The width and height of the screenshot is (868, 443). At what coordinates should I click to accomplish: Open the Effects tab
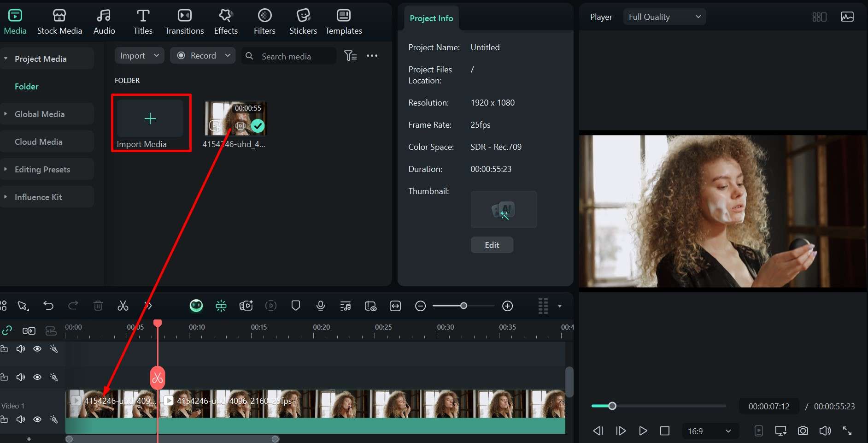226,22
